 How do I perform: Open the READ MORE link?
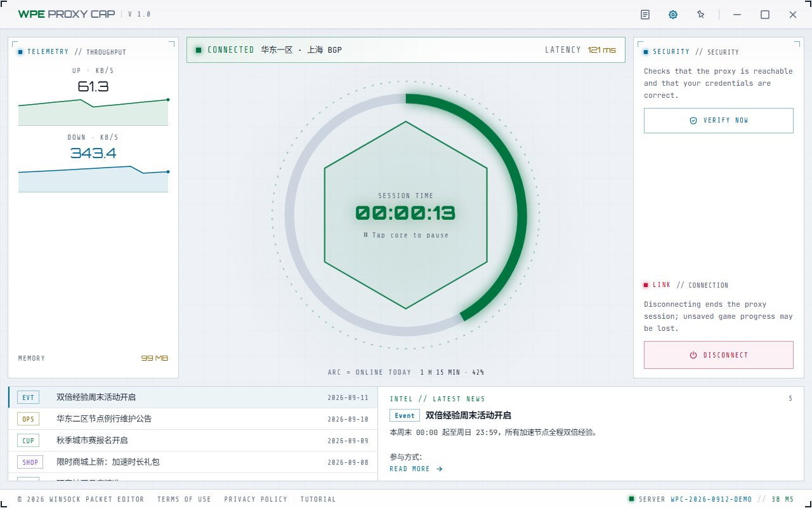click(416, 469)
